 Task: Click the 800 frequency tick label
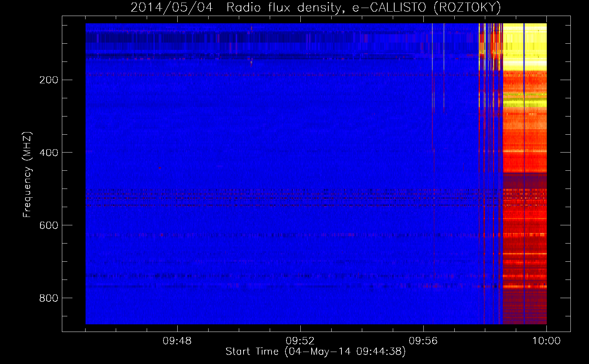click(49, 298)
